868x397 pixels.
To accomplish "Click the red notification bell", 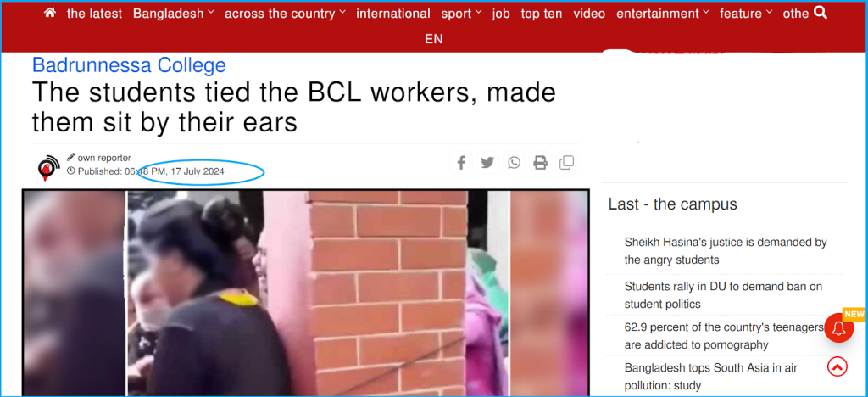I will tap(838, 327).
